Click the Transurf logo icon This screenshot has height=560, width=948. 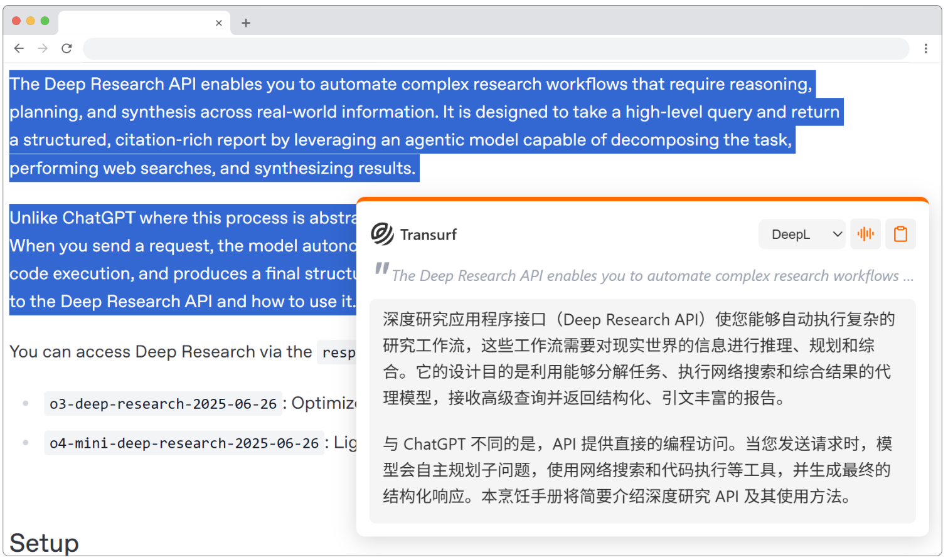point(382,234)
